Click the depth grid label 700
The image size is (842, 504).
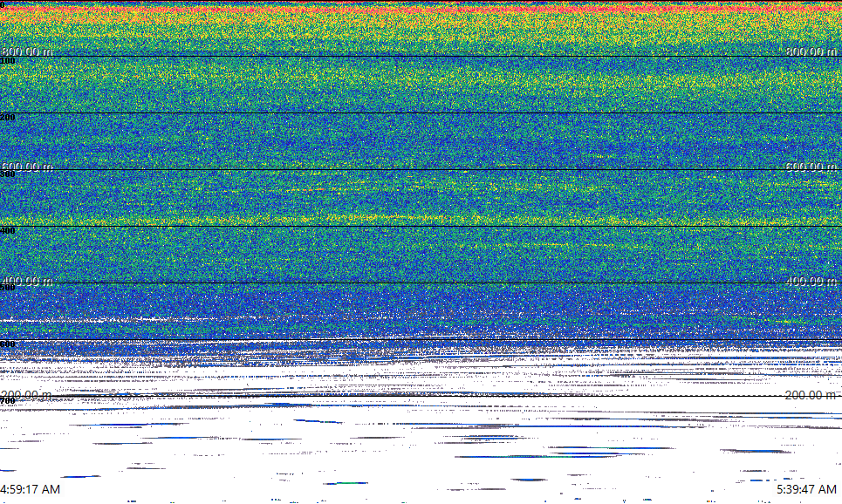pyautogui.click(x=8, y=401)
